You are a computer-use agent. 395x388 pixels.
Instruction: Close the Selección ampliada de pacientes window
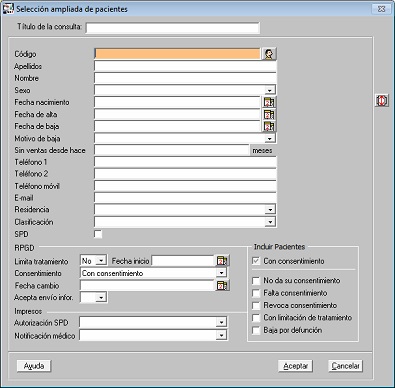pos(381,9)
